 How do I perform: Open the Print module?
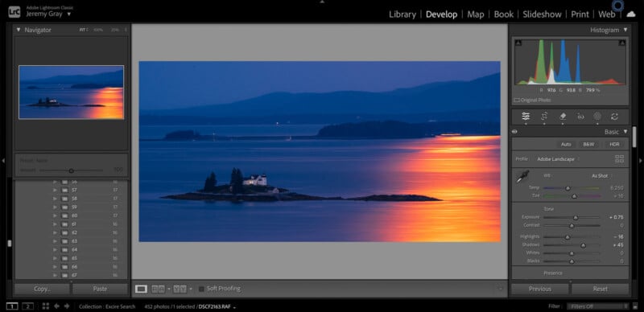coord(580,14)
